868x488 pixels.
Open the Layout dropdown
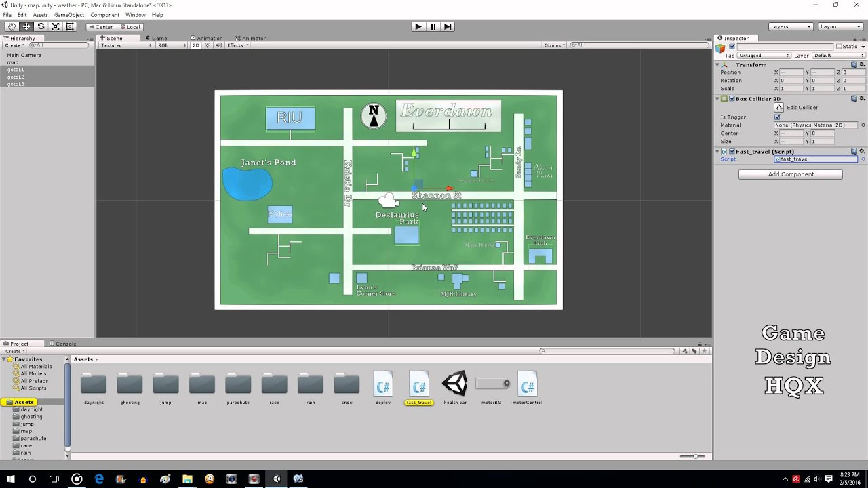click(840, 26)
